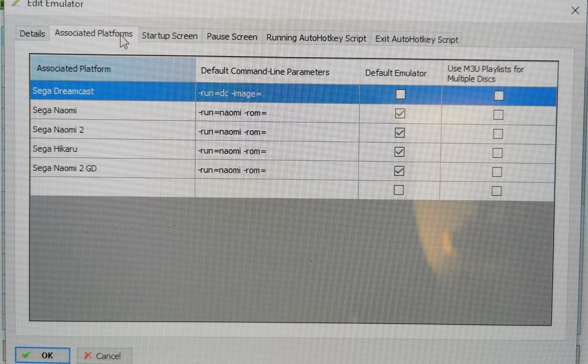This screenshot has width=588, height=364.
Task: Cancel the Edit Emulator dialog
Action: coord(104,356)
